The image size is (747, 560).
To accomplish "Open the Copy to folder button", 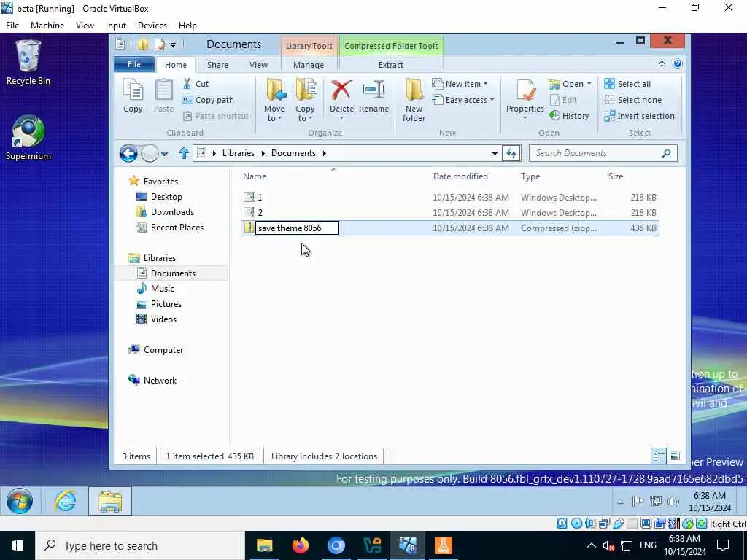I will 306,100.
